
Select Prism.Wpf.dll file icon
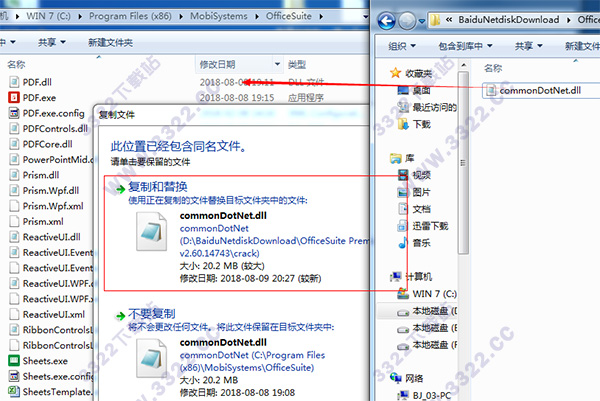14,191
